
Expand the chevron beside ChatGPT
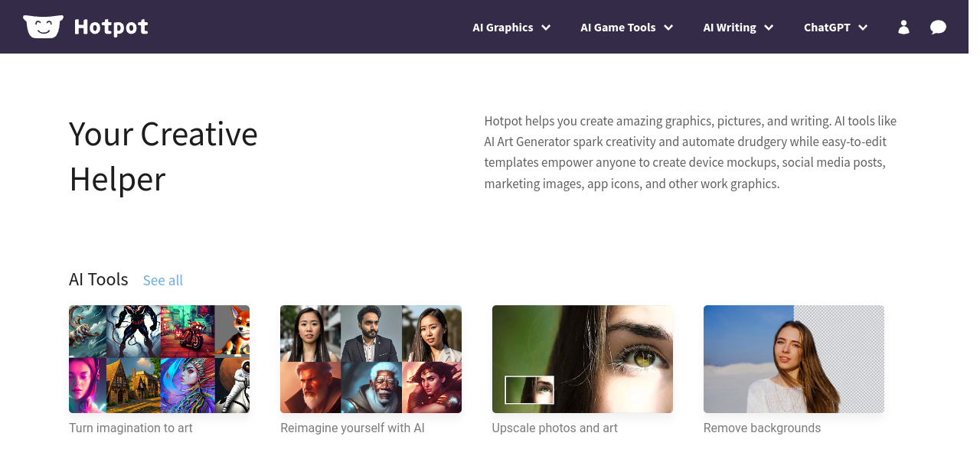863,28
